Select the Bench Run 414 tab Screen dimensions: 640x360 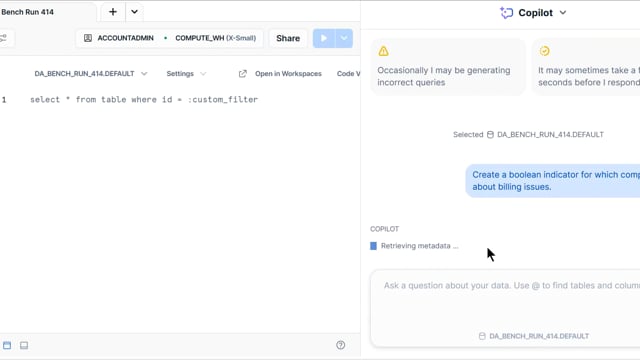[x=27, y=12]
